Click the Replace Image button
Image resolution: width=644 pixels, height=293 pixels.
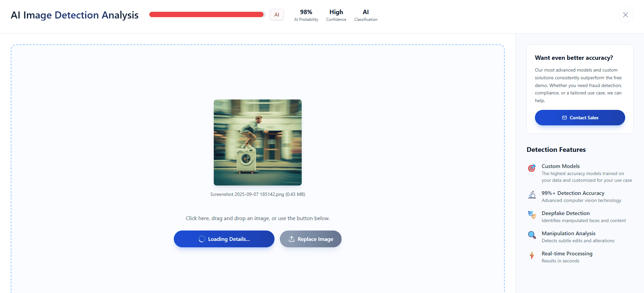[x=311, y=239]
